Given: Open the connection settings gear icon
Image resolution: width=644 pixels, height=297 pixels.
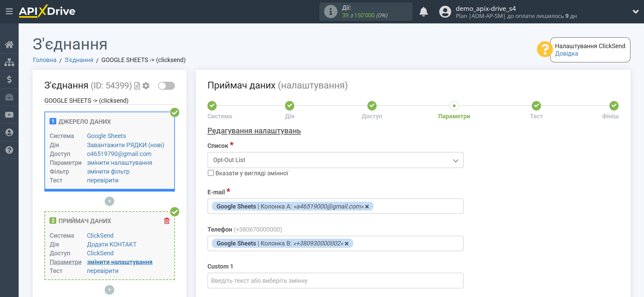Looking at the screenshot, I should 146,86.
